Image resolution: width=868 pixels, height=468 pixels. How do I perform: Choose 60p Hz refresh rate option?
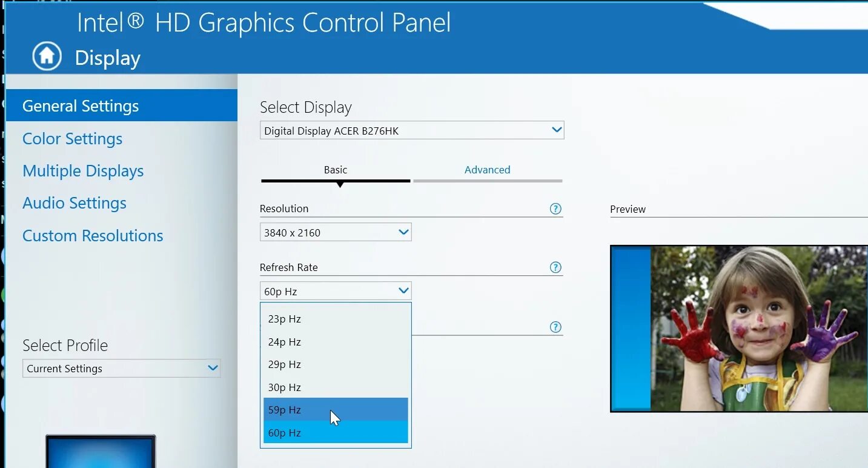point(336,432)
